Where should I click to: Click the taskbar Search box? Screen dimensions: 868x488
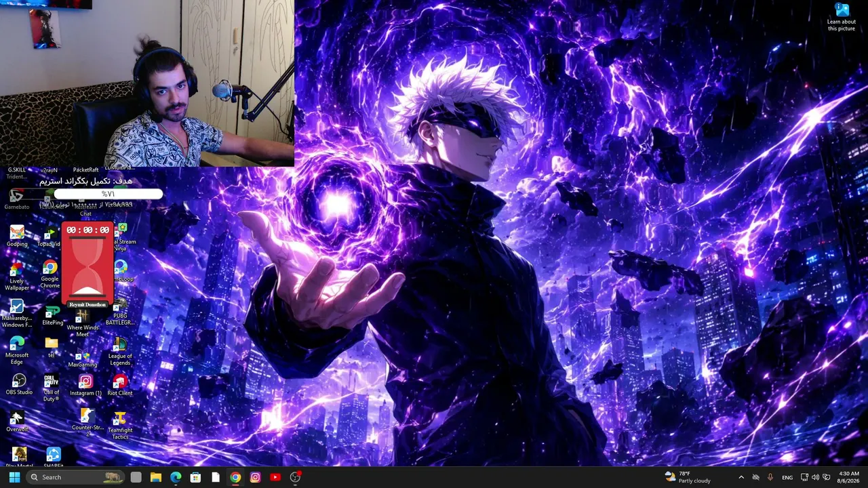tap(76, 477)
